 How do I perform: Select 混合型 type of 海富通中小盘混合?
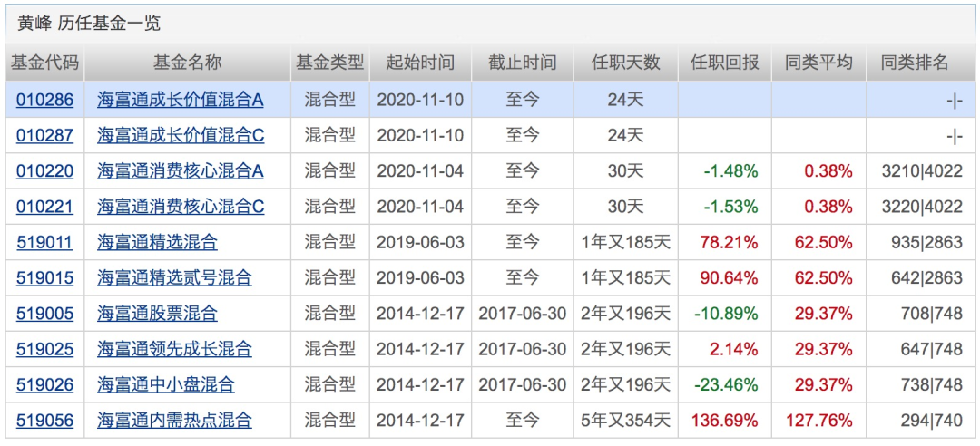click(330, 384)
